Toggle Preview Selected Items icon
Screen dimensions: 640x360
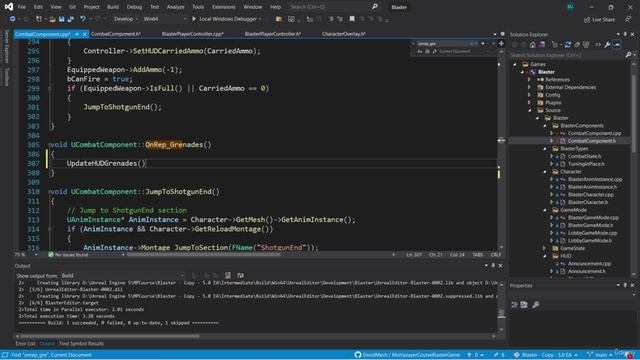click(617, 45)
